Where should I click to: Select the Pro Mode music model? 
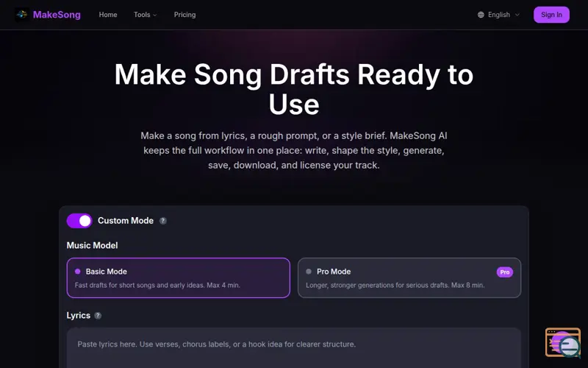(409, 278)
